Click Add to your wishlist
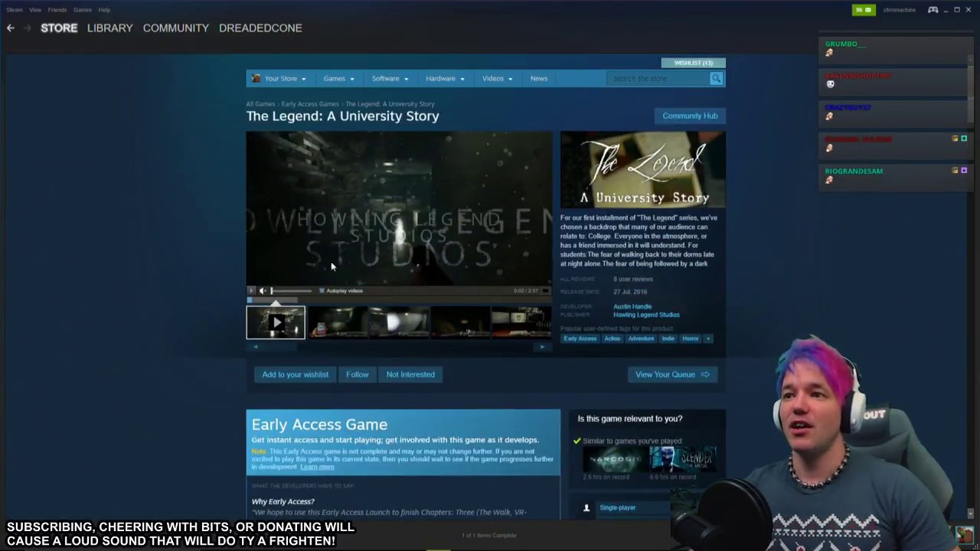This screenshot has width=980, height=551. click(295, 374)
